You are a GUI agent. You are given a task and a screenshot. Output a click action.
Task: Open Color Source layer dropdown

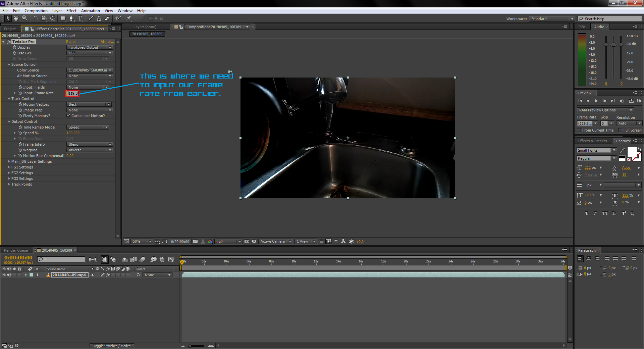tap(90, 70)
